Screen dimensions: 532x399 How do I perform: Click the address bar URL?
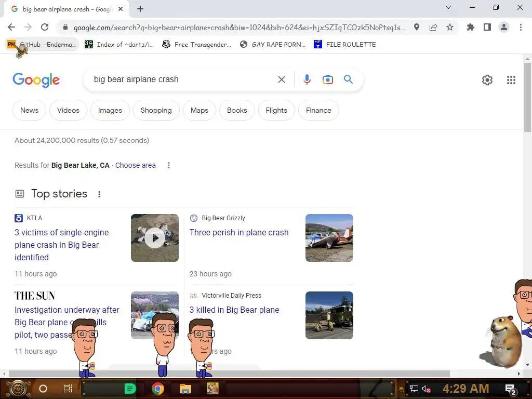[239, 28]
